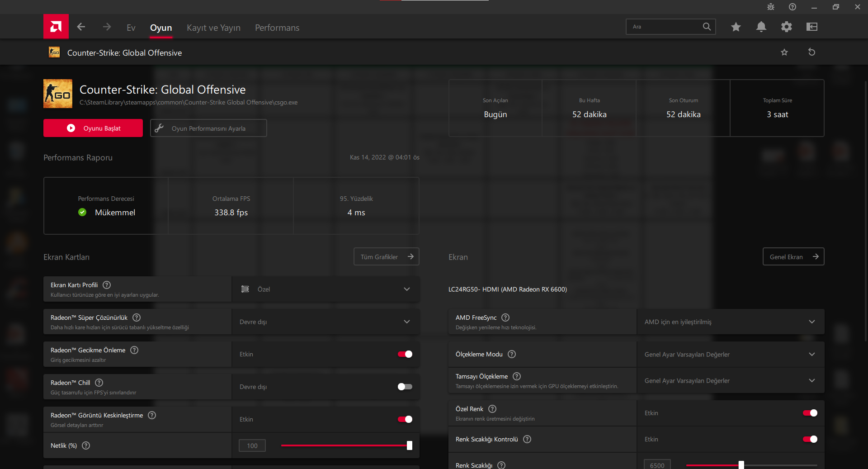Go back with the left arrow

81,27
